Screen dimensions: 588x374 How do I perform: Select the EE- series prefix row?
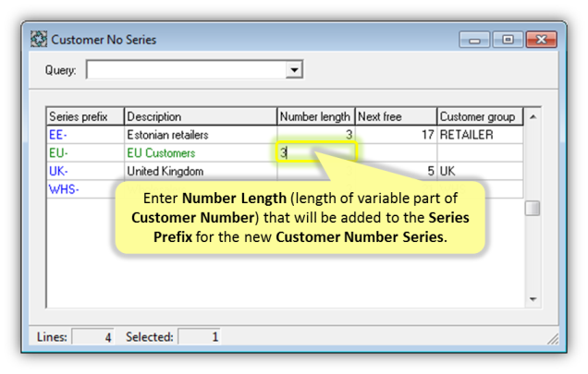(x=285, y=135)
